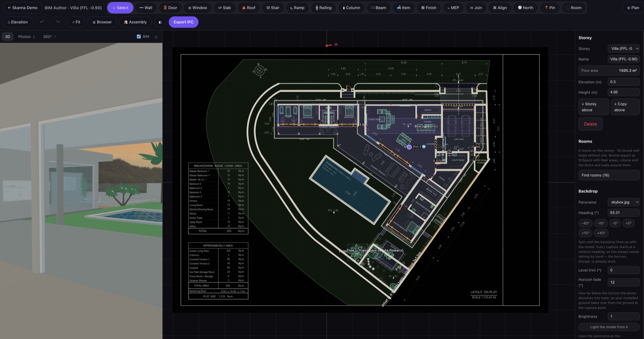Screen dimensions: 644x339
Task: Rotate heading by +15°
Action: pyautogui.click(x=585, y=233)
